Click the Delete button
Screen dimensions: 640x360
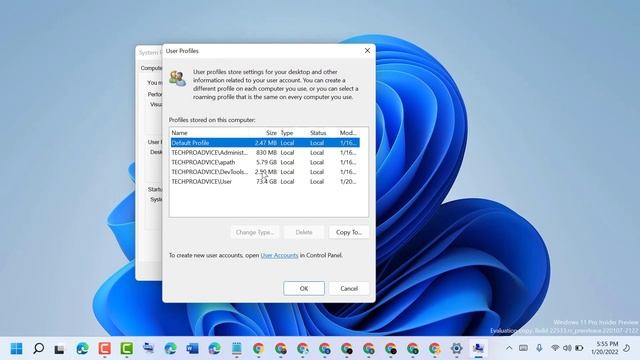(x=304, y=232)
